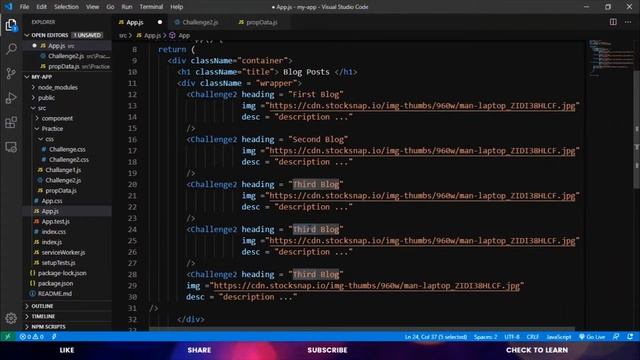Viewport: 640px width, 360px height.
Task: Open the Run and Debug view icon
Action: pos(11,98)
